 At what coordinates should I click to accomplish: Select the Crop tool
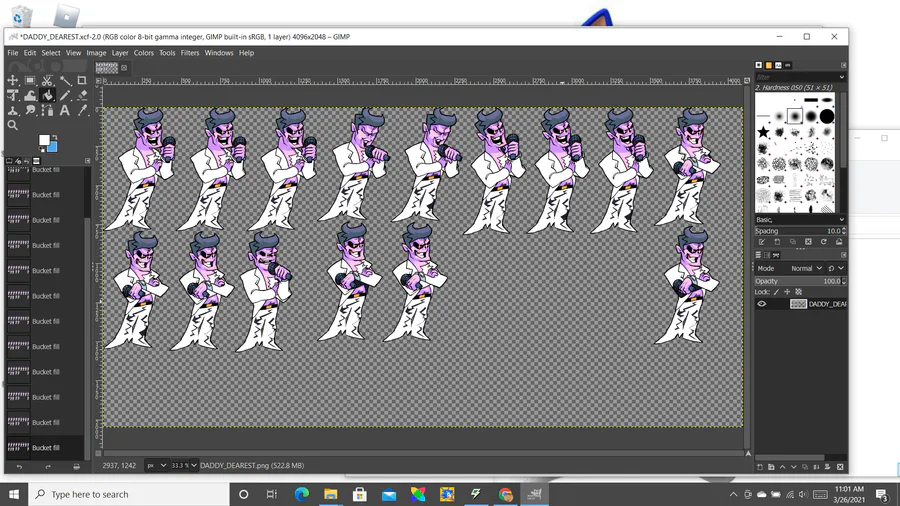coord(82,81)
